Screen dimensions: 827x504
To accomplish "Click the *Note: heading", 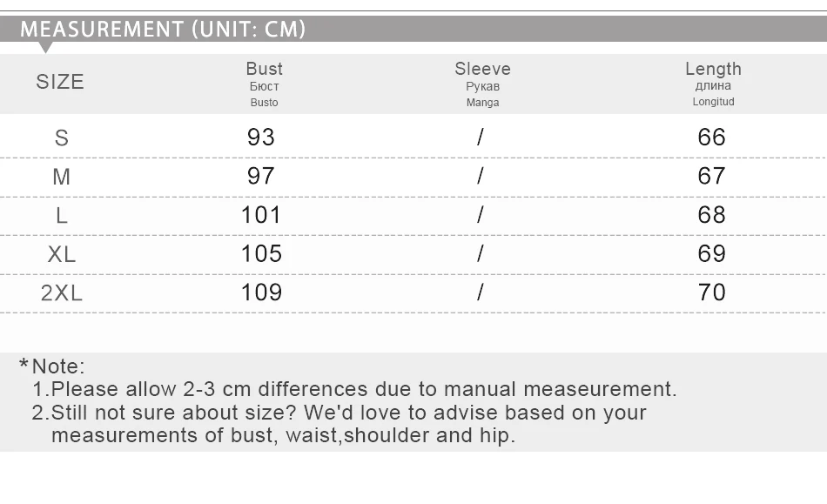I will click(51, 366).
